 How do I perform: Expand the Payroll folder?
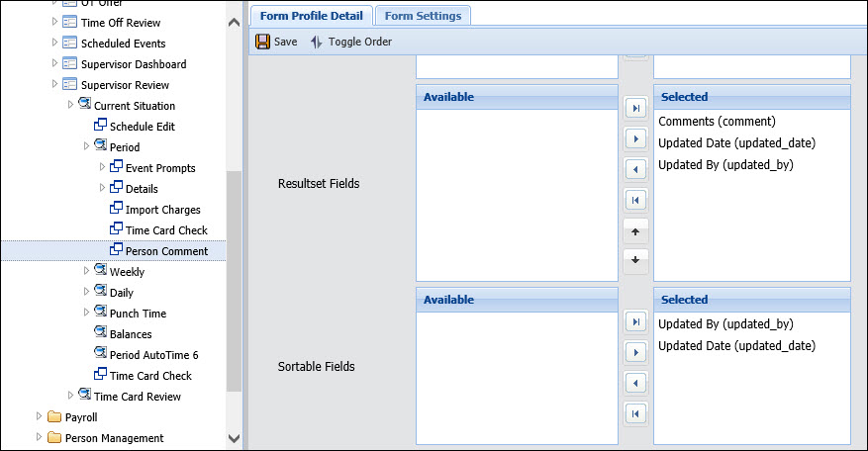click(x=39, y=417)
